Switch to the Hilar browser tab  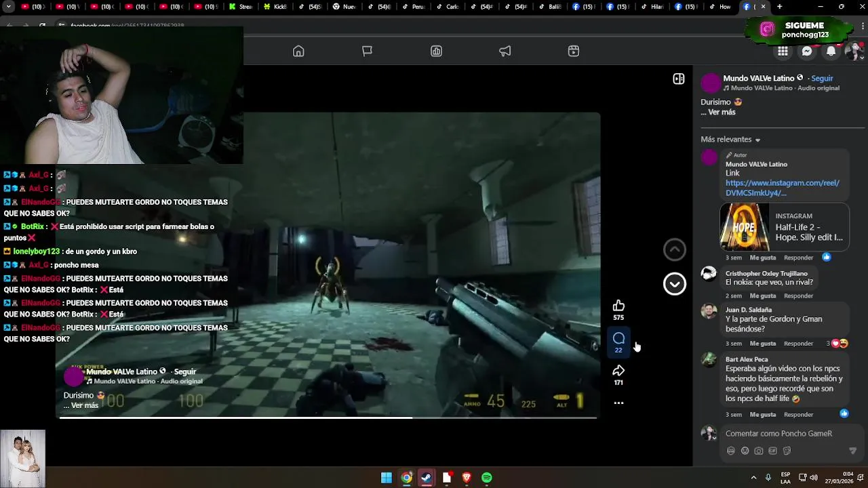652,7
